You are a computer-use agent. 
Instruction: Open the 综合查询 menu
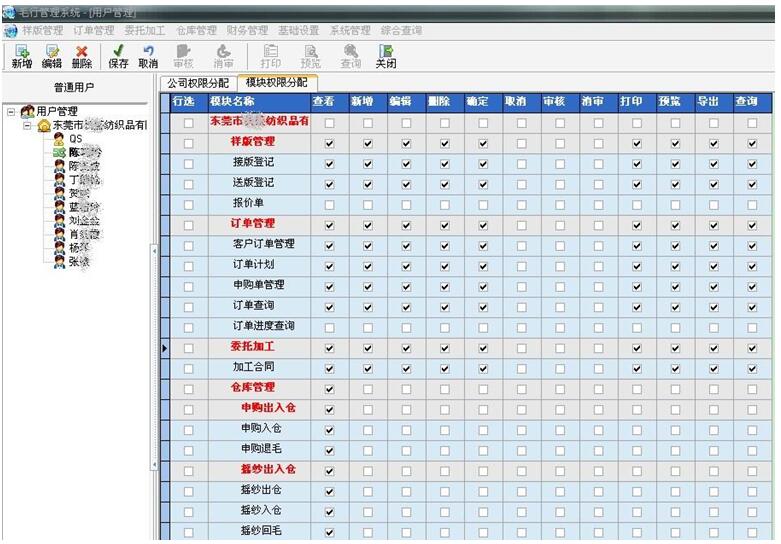pos(401,30)
